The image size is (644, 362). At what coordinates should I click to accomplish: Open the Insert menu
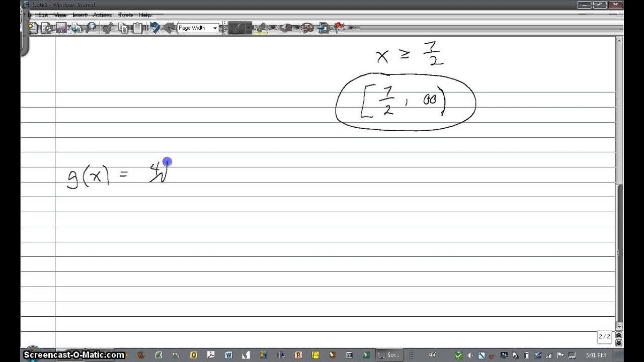[80, 15]
